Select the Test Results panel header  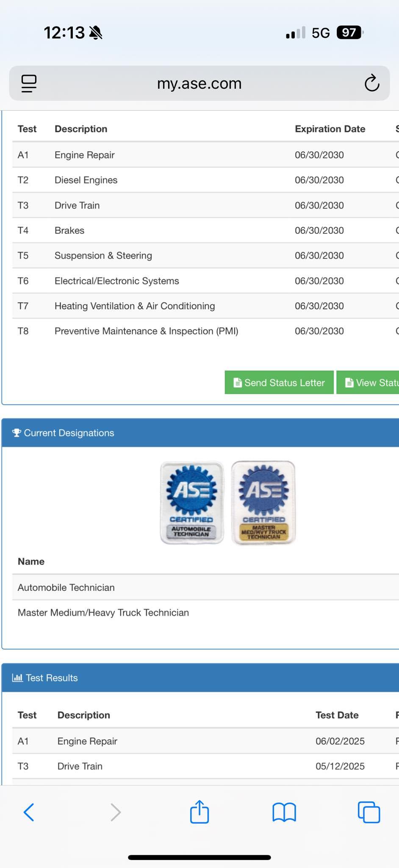pyautogui.click(x=200, y=678)
